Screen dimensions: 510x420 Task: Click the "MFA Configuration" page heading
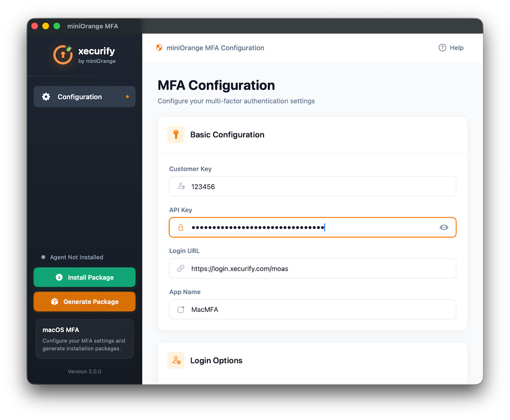point(216,85)
